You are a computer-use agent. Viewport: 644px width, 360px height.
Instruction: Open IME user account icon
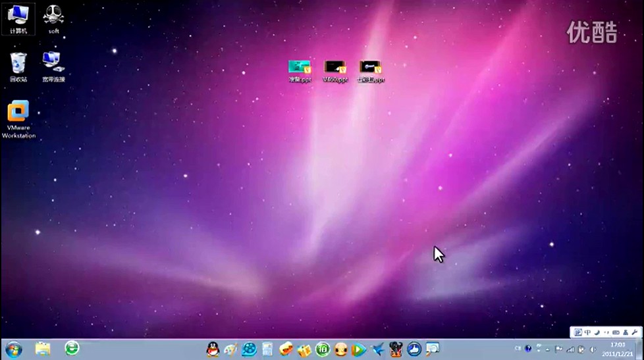click(626, 332)
